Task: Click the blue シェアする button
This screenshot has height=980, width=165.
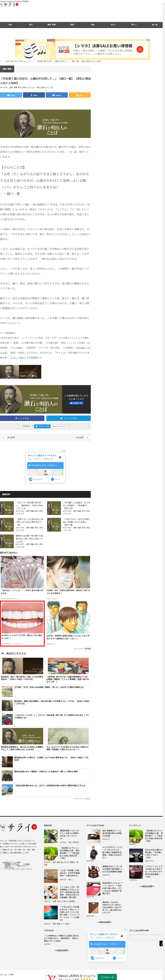Action: pyautogui.click(x=22, y=418)
